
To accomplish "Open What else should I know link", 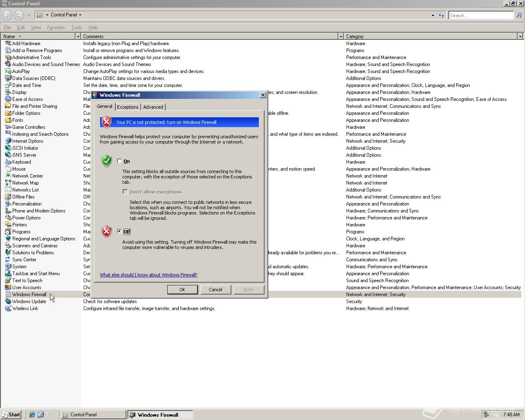I will (x=148, y=275).
